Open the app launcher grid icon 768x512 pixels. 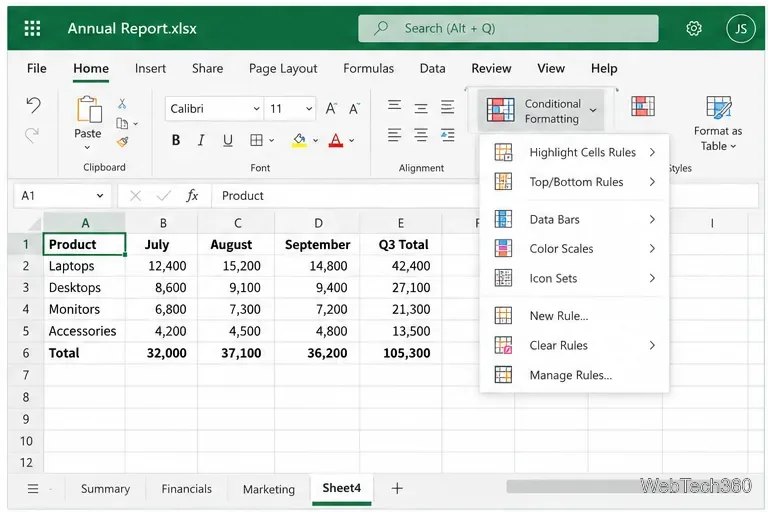click(x=32, y=28)
